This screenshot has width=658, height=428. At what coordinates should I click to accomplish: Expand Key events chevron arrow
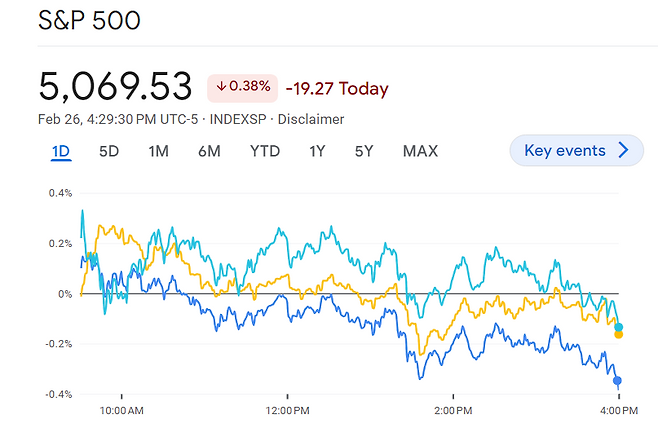(x=624, y=151)
